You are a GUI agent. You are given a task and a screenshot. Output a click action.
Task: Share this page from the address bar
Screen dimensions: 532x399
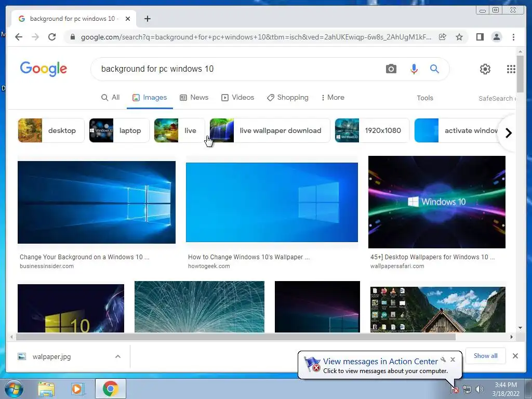(443, 37)
